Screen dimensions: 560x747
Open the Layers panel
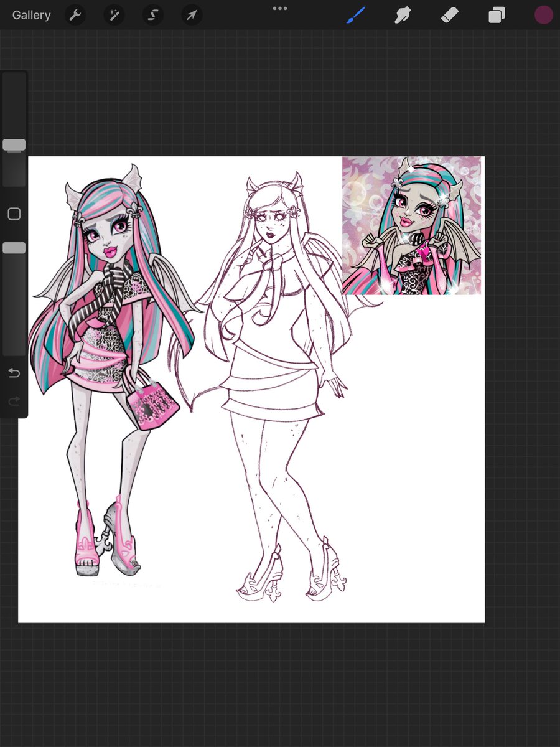coord(497,16)
